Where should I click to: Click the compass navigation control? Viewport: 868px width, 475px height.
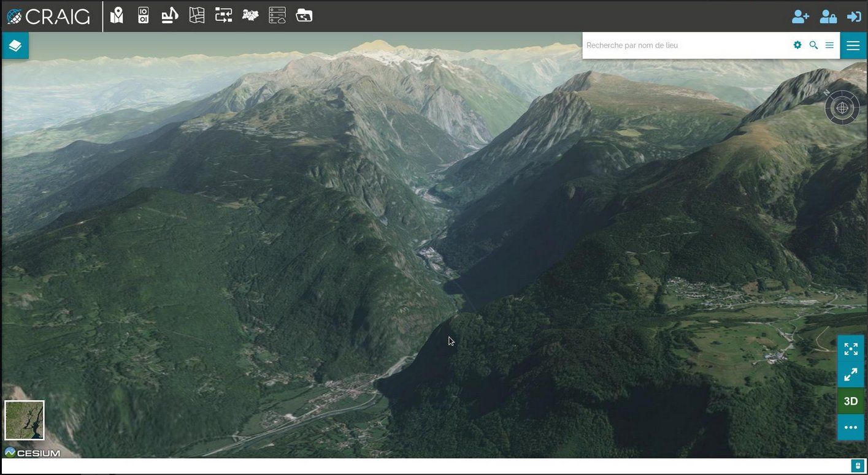coord(842,108)
